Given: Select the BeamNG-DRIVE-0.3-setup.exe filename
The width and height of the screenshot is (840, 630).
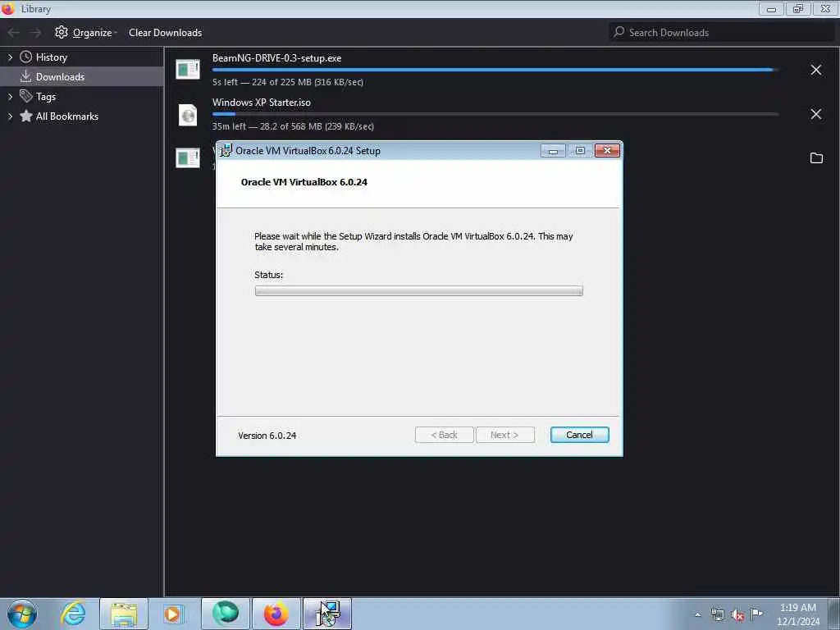Looking at the screenshot, I should 276,58.
